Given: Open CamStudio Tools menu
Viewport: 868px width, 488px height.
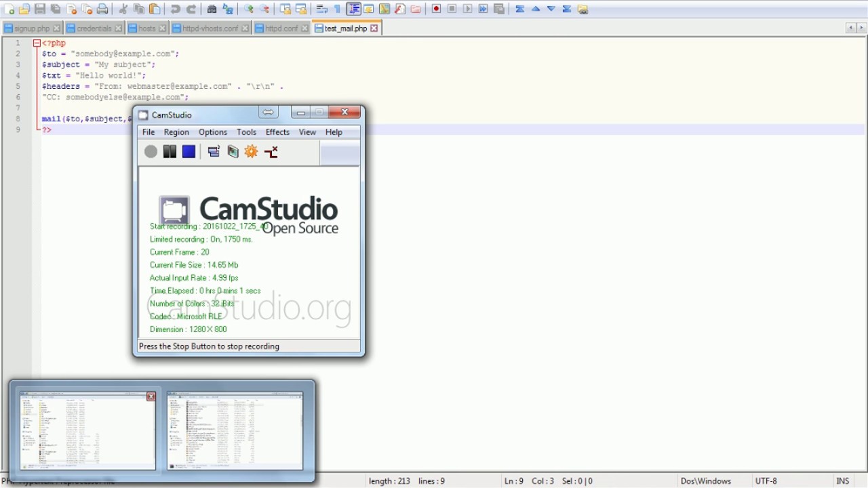Looking at the screenshot, I should pos(246,132).
